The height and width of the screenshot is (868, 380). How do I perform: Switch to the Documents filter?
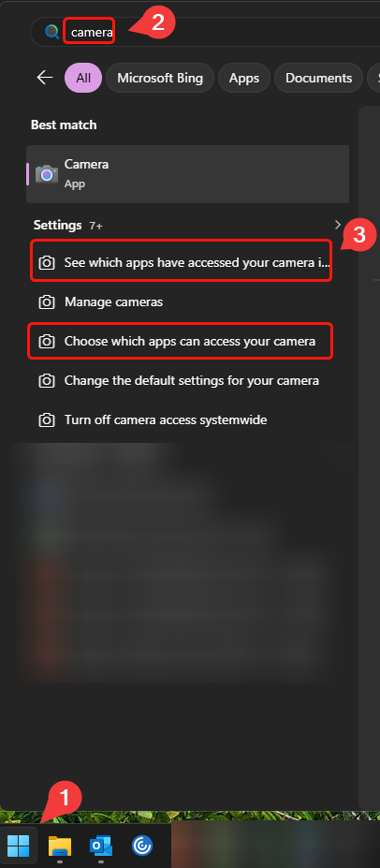(x=318, y=78)
